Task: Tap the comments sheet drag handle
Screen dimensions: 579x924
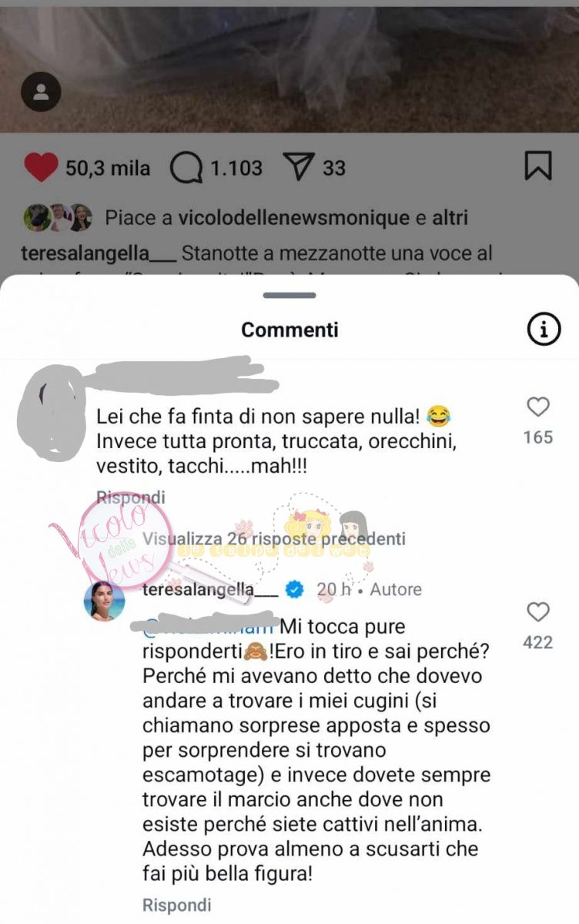Action: [289, 295]
